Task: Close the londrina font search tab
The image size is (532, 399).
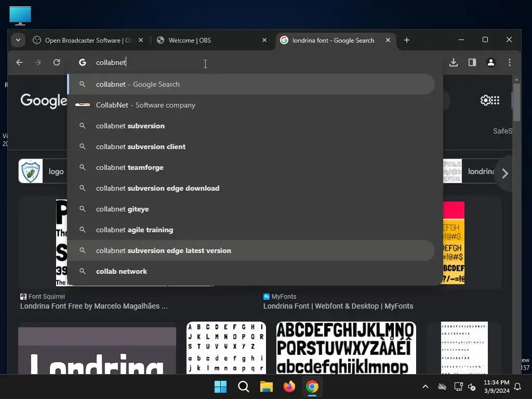Action: coord(388,40)
